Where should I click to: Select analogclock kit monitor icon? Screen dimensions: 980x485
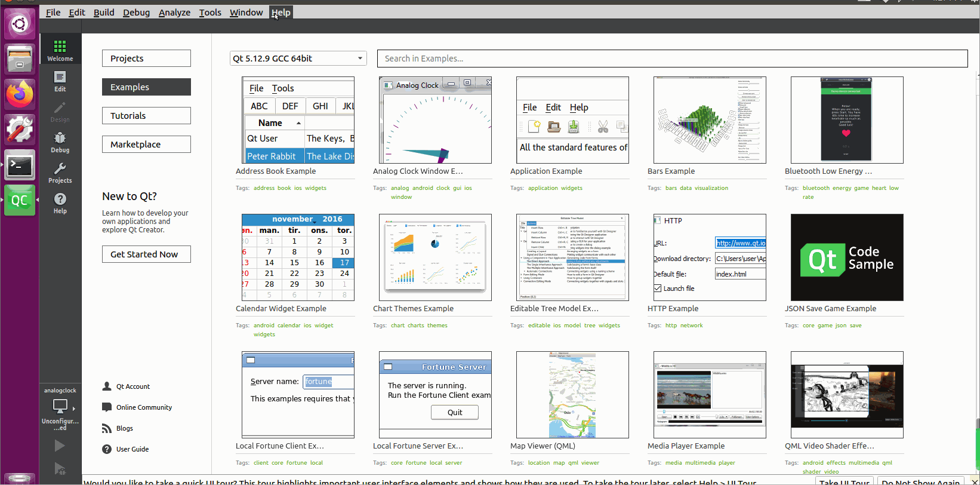pyautogui.click(x=60, y=406)
